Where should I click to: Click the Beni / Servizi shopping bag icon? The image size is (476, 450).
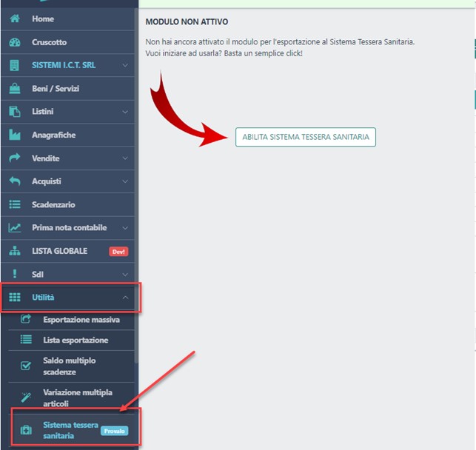(15, 89)
